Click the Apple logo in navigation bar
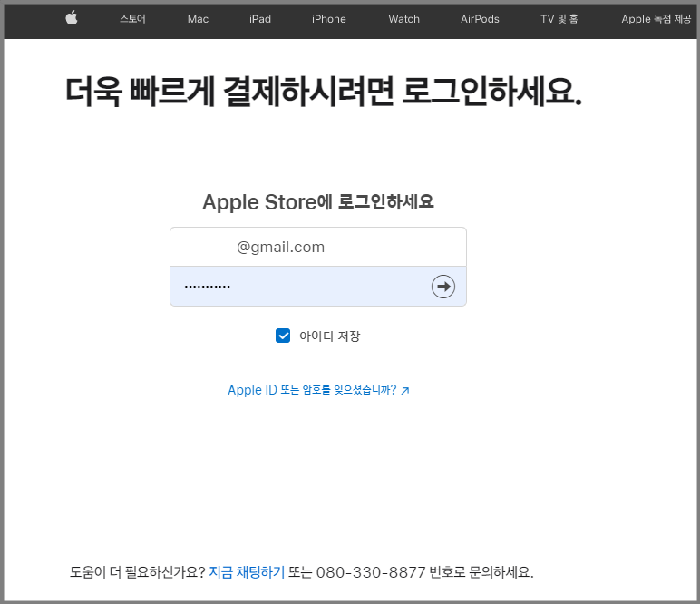 (x=72, y=18)
